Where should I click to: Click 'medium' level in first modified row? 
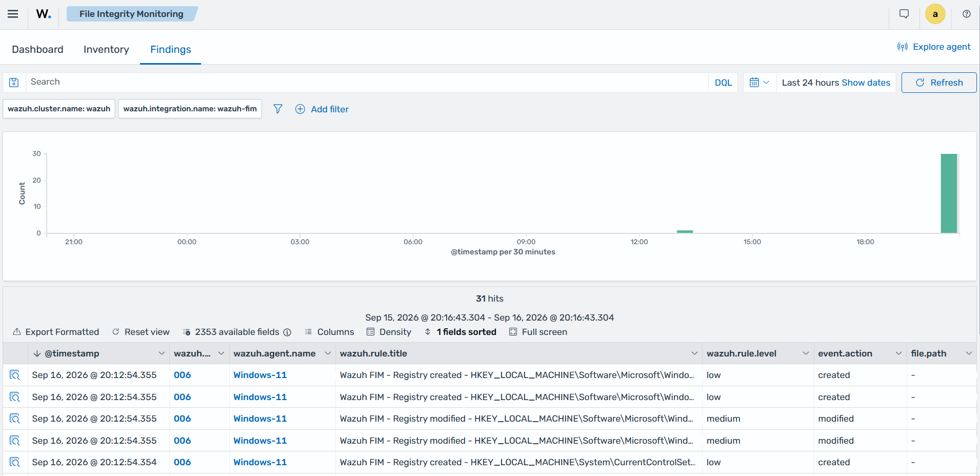pos(723,419)
